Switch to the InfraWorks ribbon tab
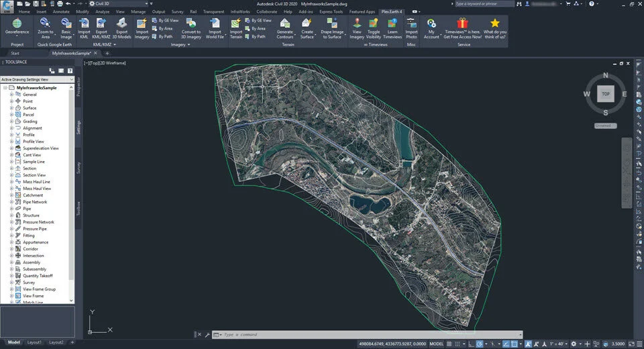644x349 pixels. click(240, 11)
